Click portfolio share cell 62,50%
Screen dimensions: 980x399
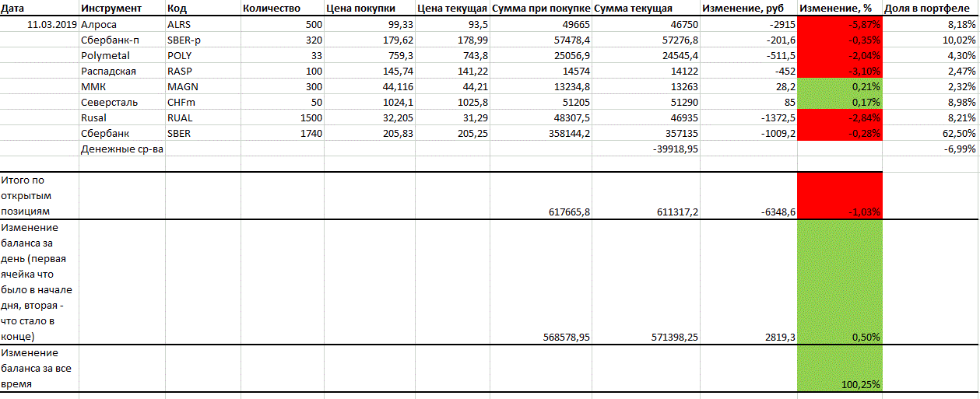[930, 133]
